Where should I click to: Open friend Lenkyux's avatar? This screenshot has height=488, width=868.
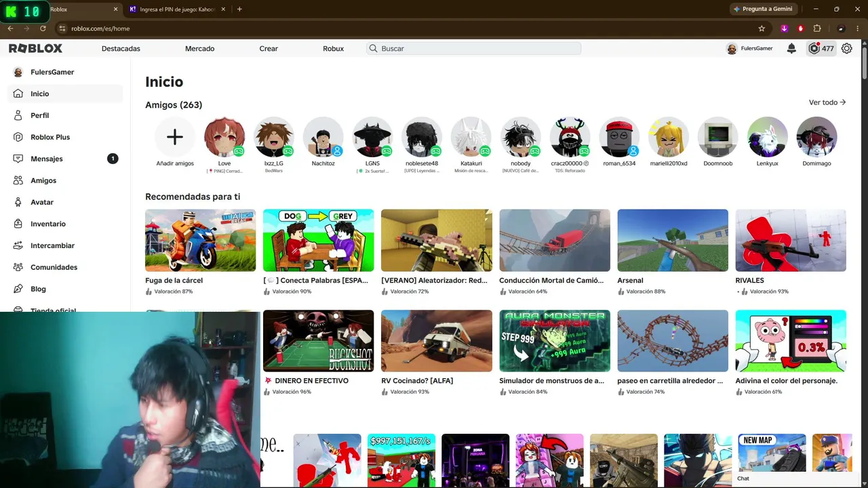point(768,137)
